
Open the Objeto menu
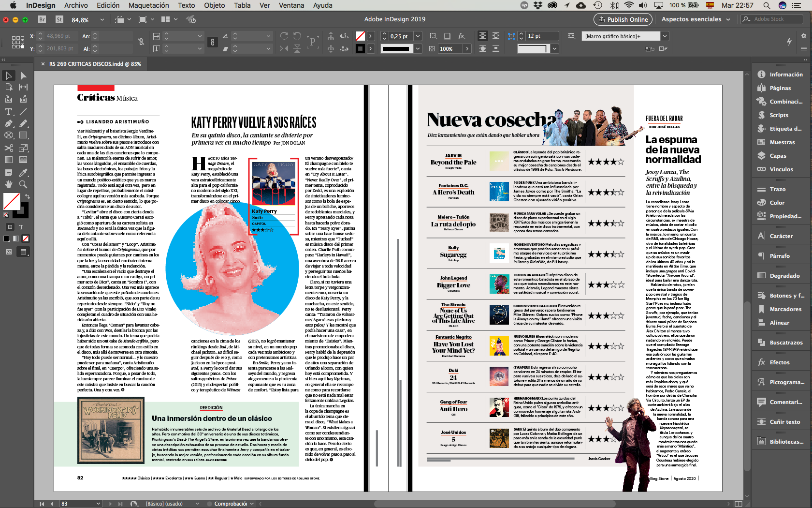click(214, 5)
